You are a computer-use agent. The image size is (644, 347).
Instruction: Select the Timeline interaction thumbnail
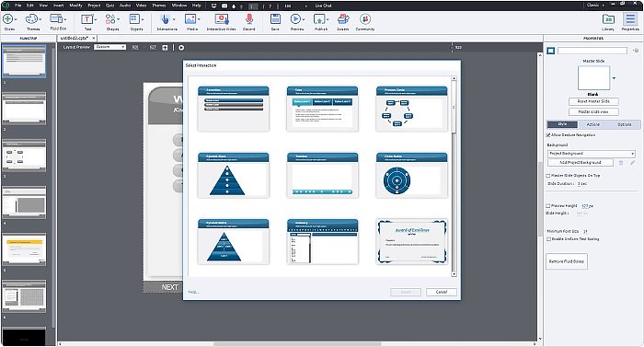coord(322,176)
